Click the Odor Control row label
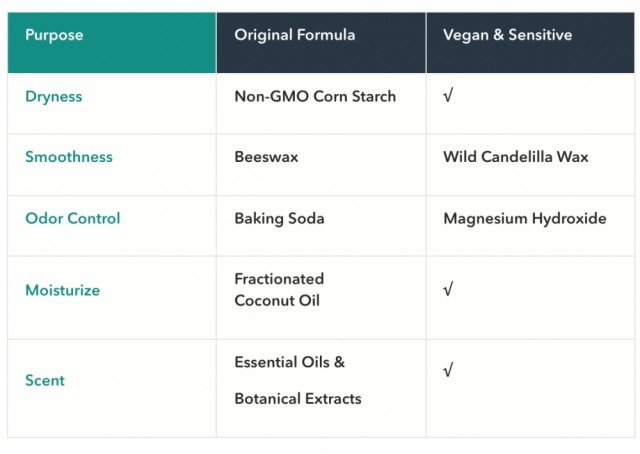 (73, 218)
